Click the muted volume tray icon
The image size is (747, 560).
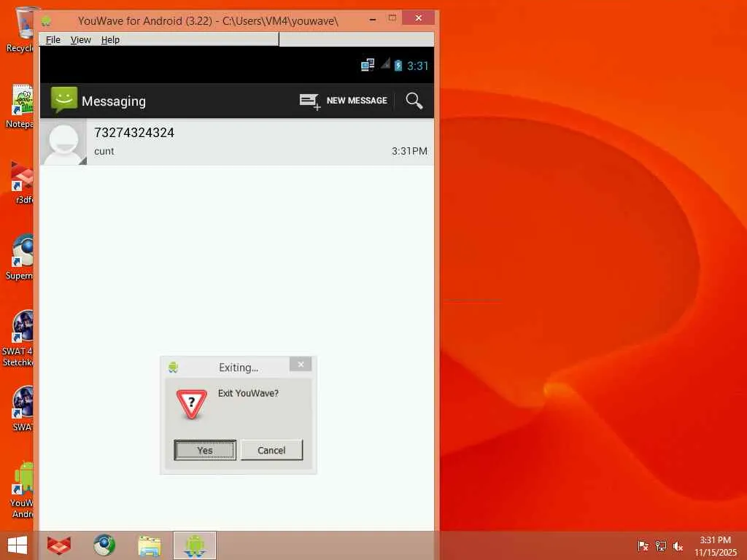pos(678,545)
